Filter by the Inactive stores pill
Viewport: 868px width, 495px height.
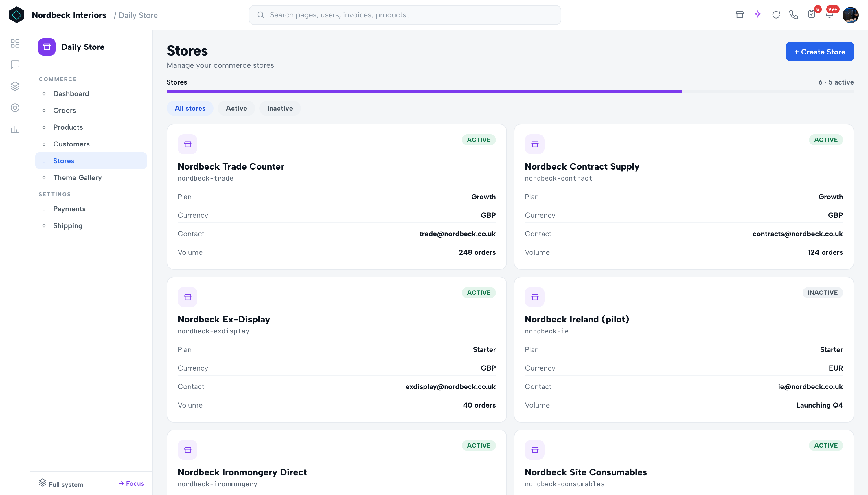280,109
